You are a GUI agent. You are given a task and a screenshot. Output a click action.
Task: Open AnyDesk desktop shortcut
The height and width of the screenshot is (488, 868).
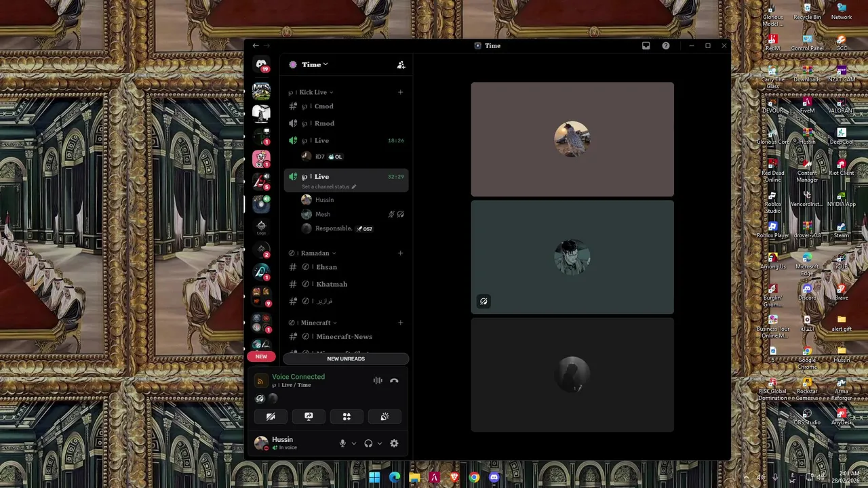pos(842,417)
